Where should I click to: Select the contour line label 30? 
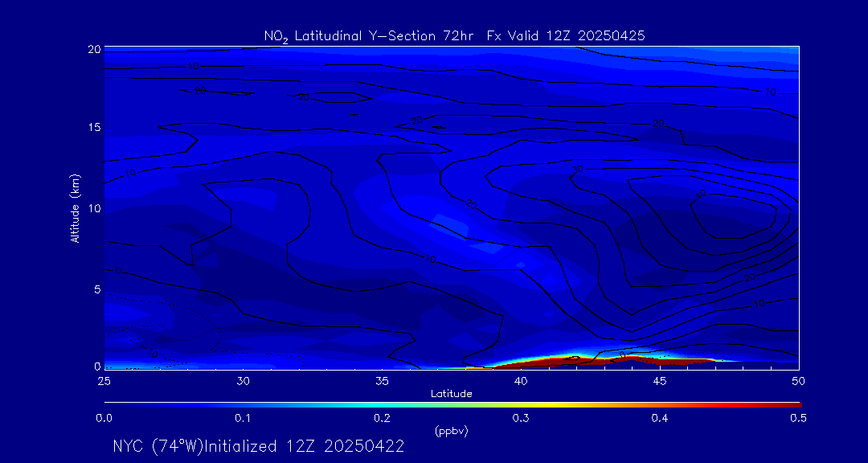578,170
